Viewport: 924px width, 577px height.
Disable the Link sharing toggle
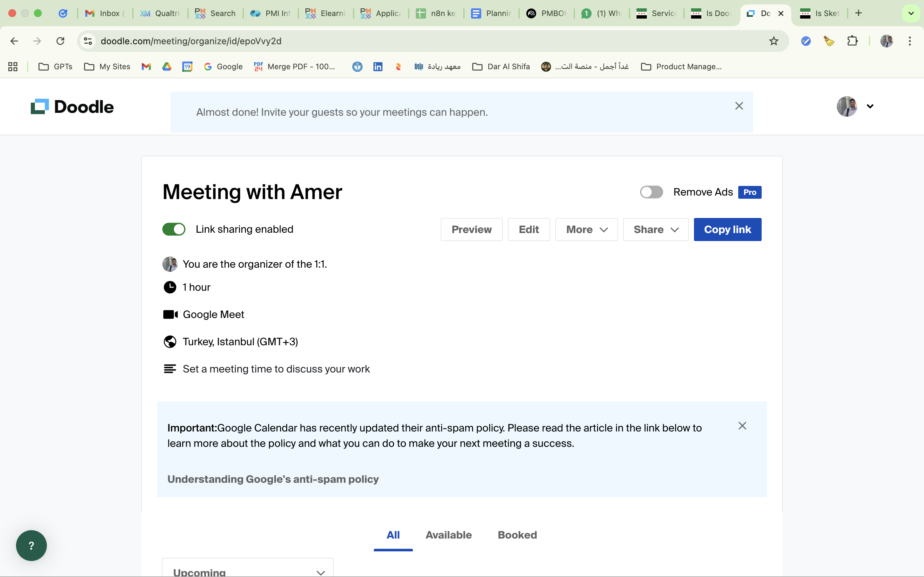pos(174,229)
